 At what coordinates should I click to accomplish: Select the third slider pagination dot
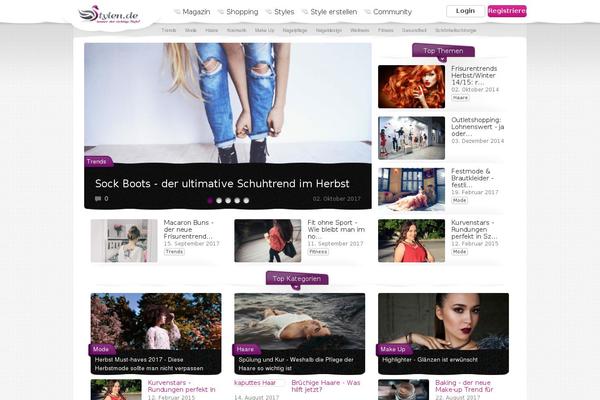pos(228,200)
